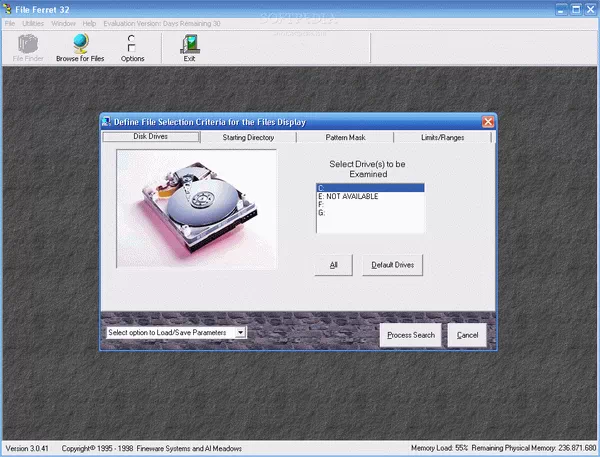
Task: Click the All drives button
Action: tap(334, 265)
